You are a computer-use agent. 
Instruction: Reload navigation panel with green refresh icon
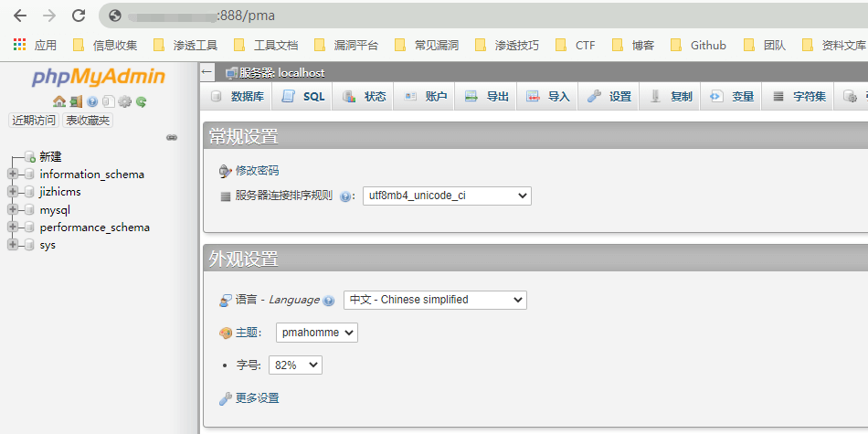click(x=141, y=101)
